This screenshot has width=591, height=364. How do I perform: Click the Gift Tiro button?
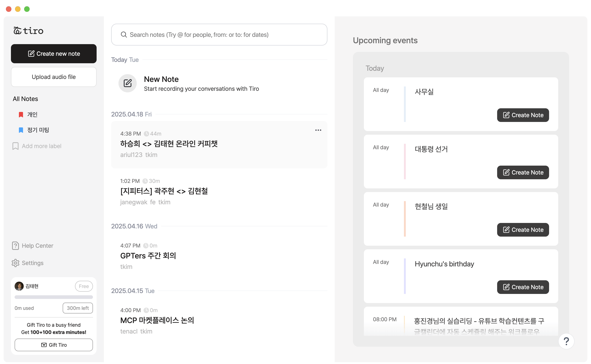click(x=54, y=345)
